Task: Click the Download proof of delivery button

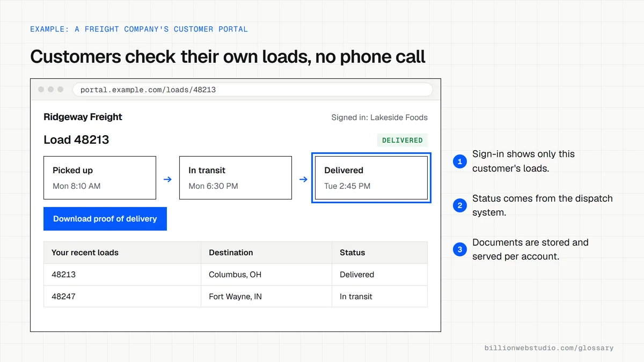Action: click(x=105, y=219)
